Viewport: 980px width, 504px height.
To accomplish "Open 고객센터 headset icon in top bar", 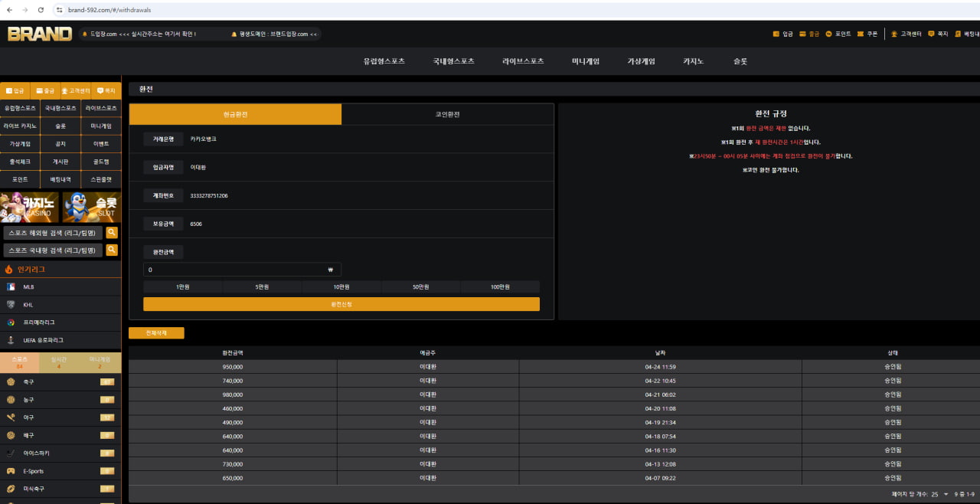I will coord(893,34).
